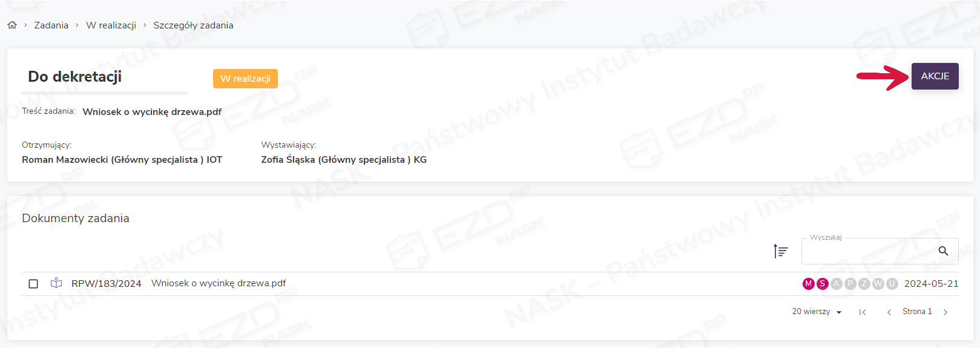Screen dimensions: 980x348
Task: Click the grey P status badge
Action: click(x=850, y=284)
